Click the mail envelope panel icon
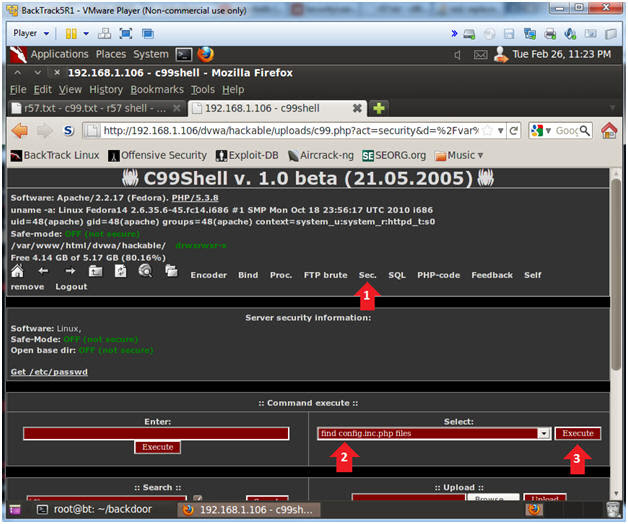 480,54
